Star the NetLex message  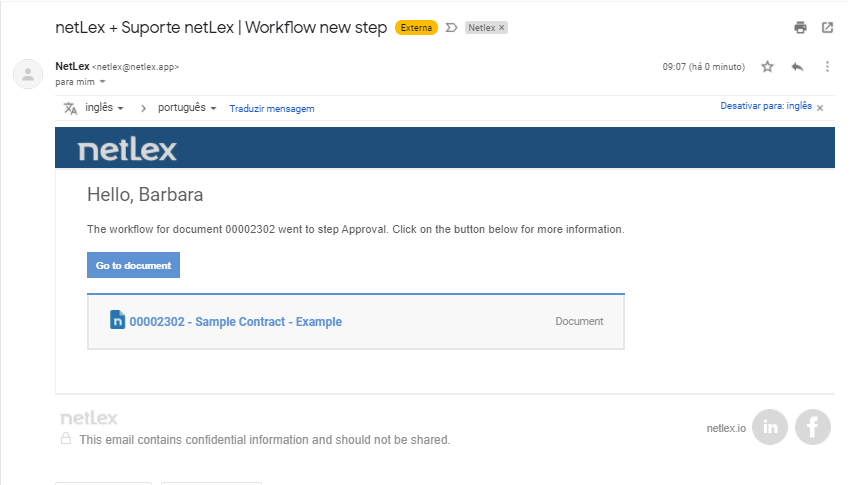(767, 67)
